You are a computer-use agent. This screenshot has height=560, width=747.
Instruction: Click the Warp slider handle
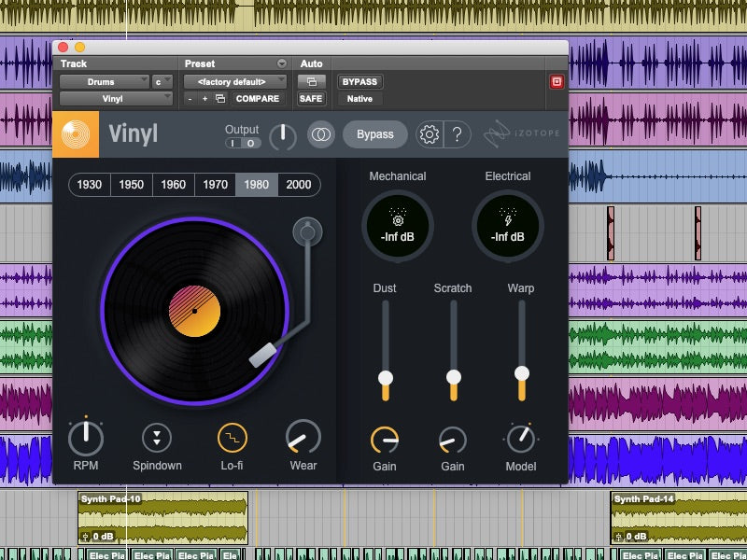522,372
